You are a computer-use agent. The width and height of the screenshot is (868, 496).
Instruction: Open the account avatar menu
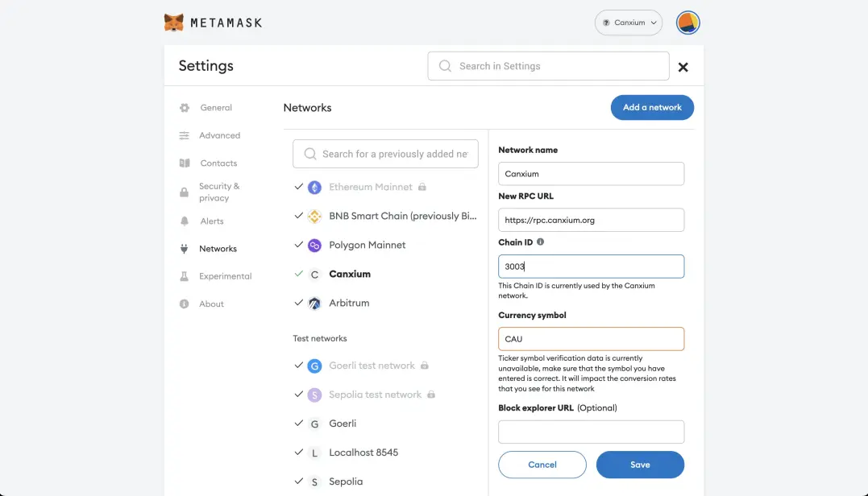(687, 23)
